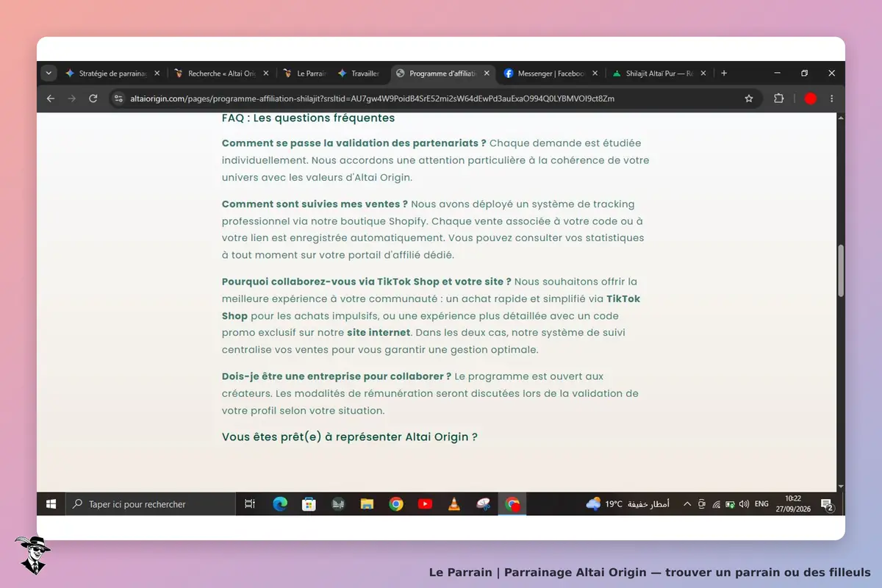Open a new browser tab
The height and width of the screenshot is (588, 882).
pos(724,73)
